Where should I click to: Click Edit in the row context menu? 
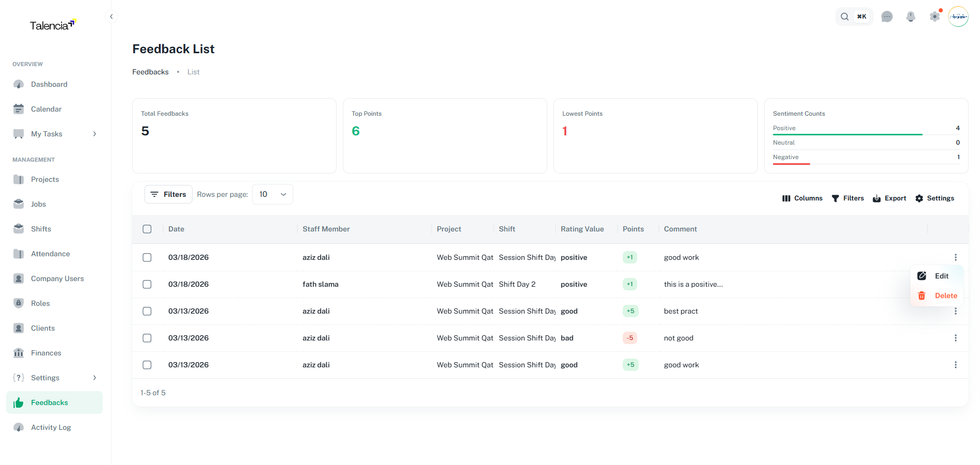pos(943,275)
